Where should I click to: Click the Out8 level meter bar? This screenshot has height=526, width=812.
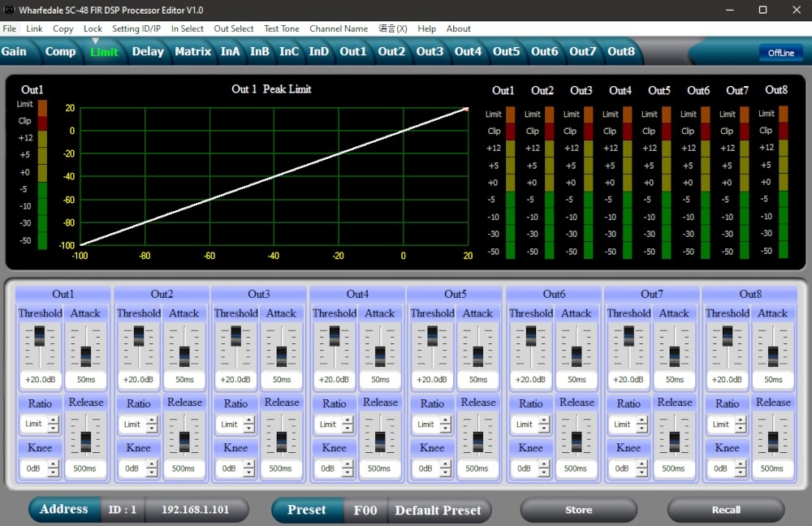click(x=783, y=182)
